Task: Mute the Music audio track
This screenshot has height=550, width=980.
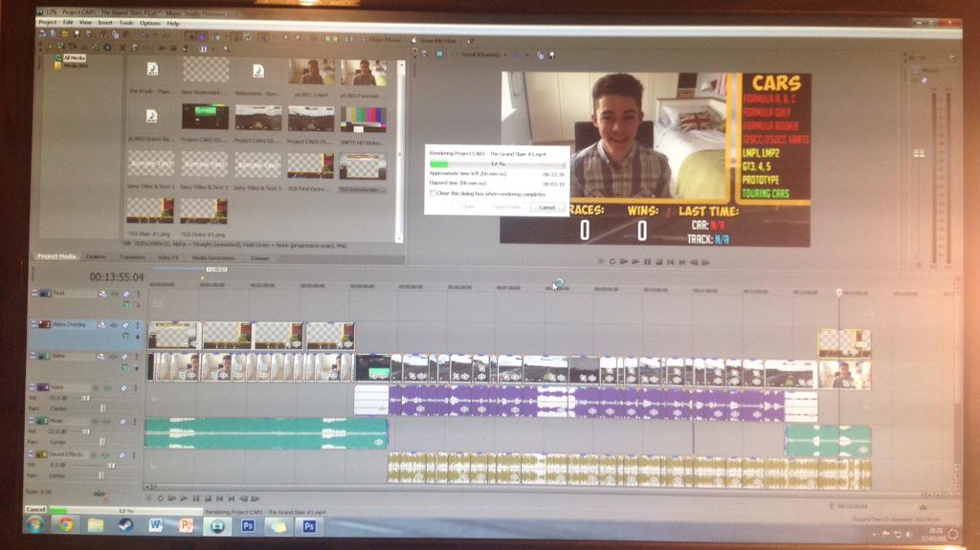Action: click(x=122, y=421)
